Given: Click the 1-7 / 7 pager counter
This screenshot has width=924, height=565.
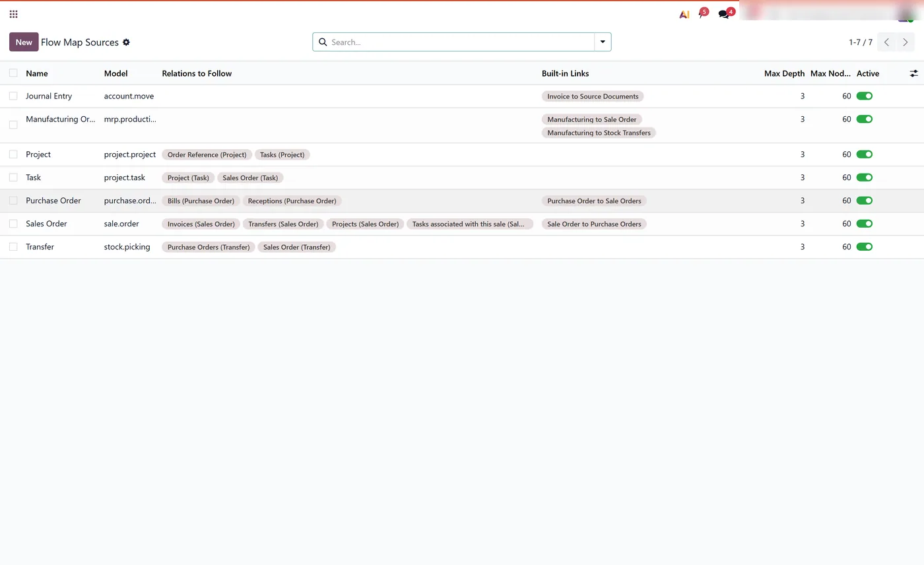Looking at the screenshot, I should [x=861, y=42].
